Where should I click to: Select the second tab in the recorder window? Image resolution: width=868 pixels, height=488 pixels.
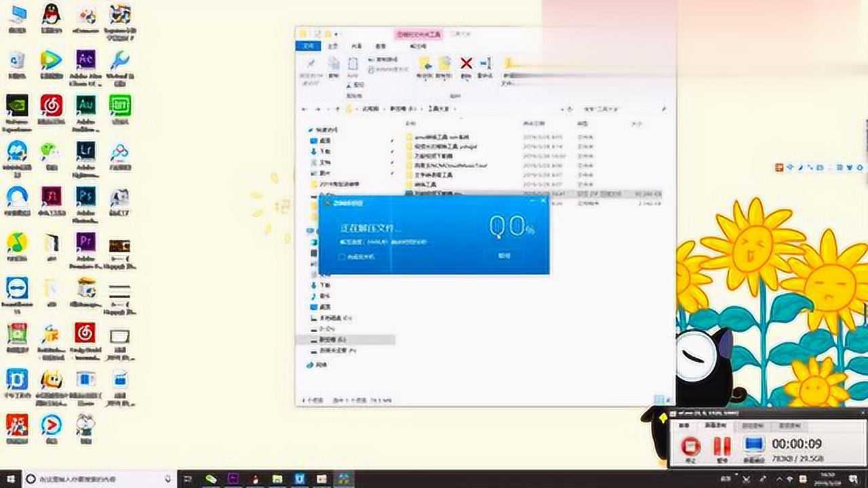click(715, 425)
